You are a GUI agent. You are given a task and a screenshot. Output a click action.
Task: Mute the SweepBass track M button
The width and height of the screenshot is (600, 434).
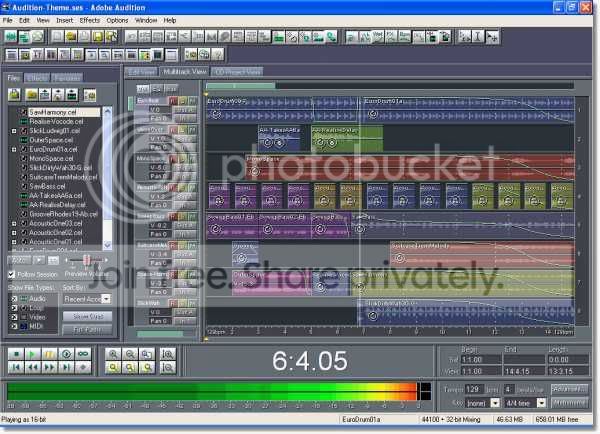(x=192, y=216)
